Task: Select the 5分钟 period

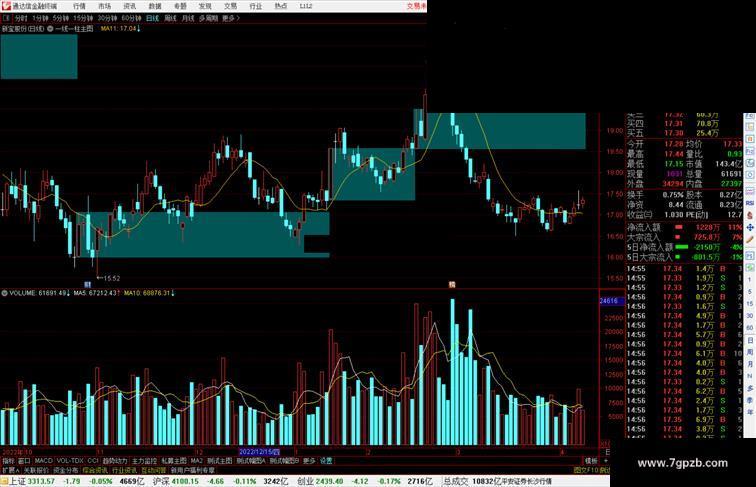Action: (60, 18)
